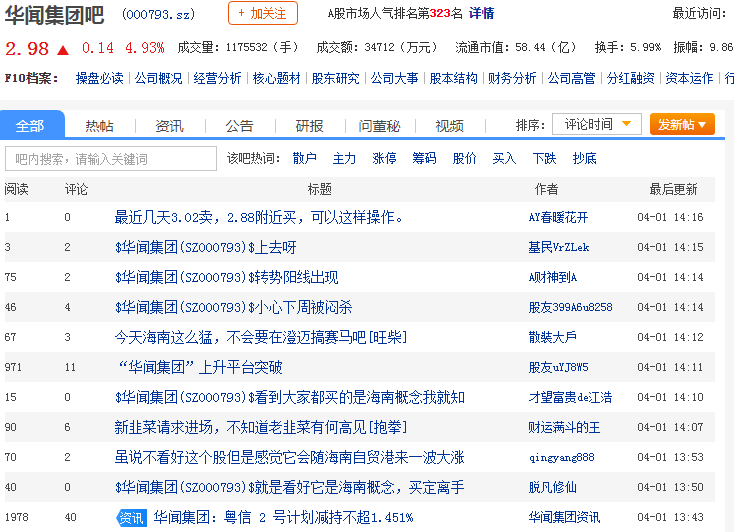Click the hot word 下跌

pos(544,158)
